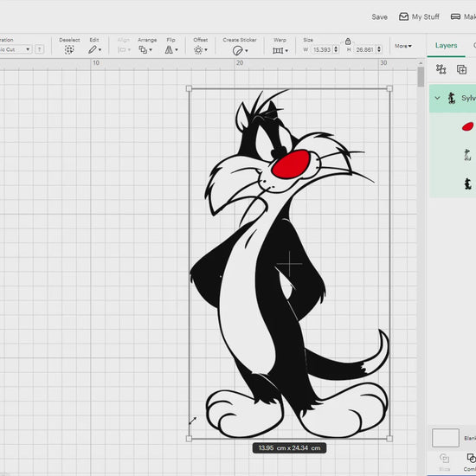This screenshot has width=476, height=476.
Task: Click the bottom-right selection handle
Action: [x=389, y=439]
